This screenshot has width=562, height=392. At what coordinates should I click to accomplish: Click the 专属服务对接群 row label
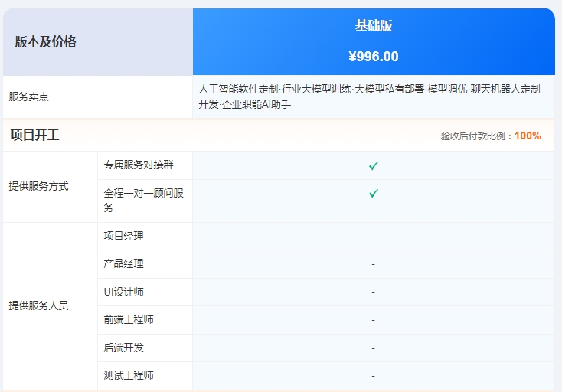(x=139, y=165)
